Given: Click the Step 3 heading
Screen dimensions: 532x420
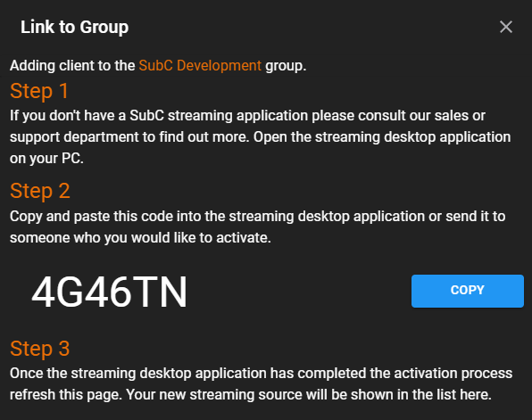Looking at the screenshot, I should [x=40, y=349].
